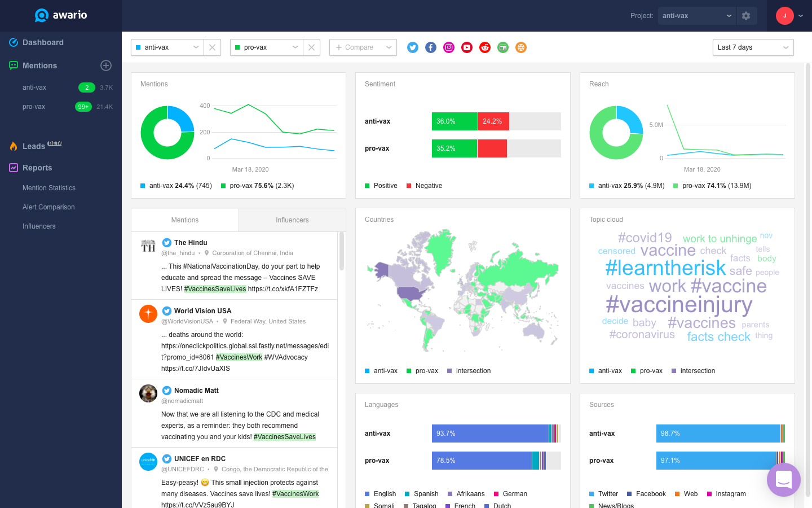812x508 pixels.
Task: Open the Awario logo link
Action: [60, 15]
